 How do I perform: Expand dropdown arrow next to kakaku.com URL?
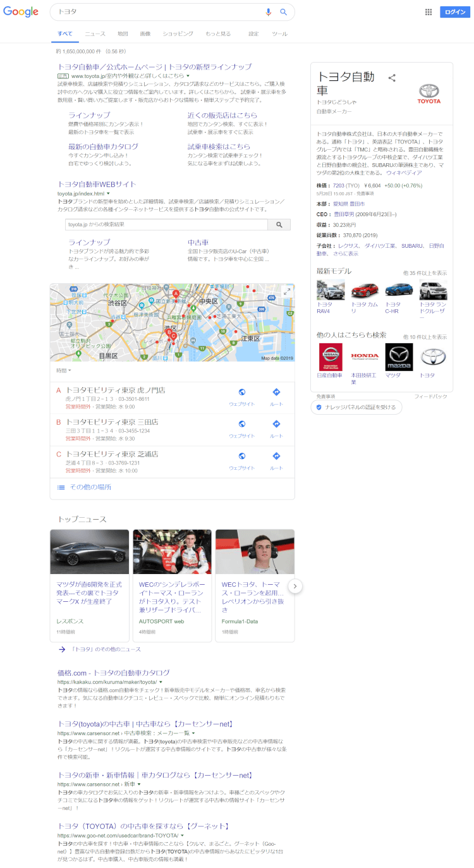[x=161, y=682]
